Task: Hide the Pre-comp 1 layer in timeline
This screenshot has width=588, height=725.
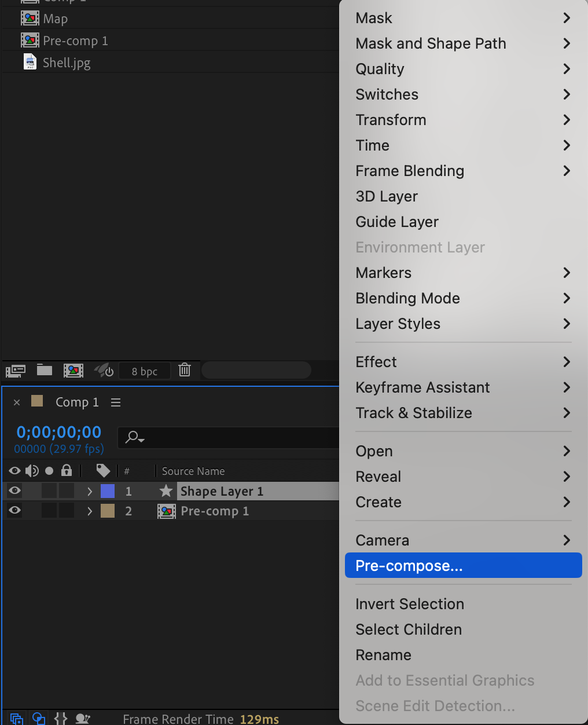Action: [15, 511]
